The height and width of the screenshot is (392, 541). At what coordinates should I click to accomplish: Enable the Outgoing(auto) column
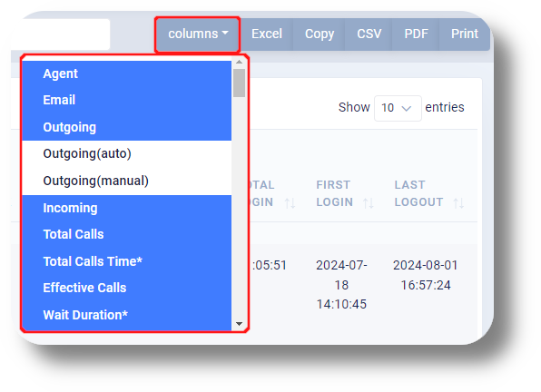point(126,153)
